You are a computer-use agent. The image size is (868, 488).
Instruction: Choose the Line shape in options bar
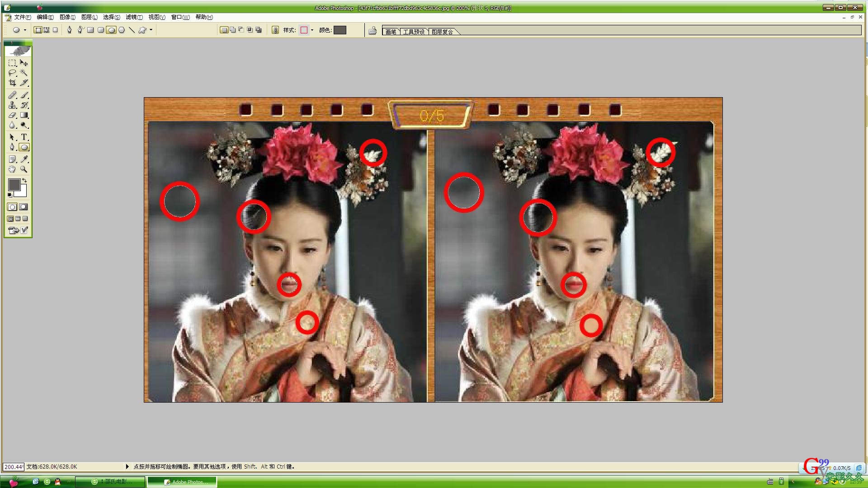pyautogui.click(x=132, y=30)
